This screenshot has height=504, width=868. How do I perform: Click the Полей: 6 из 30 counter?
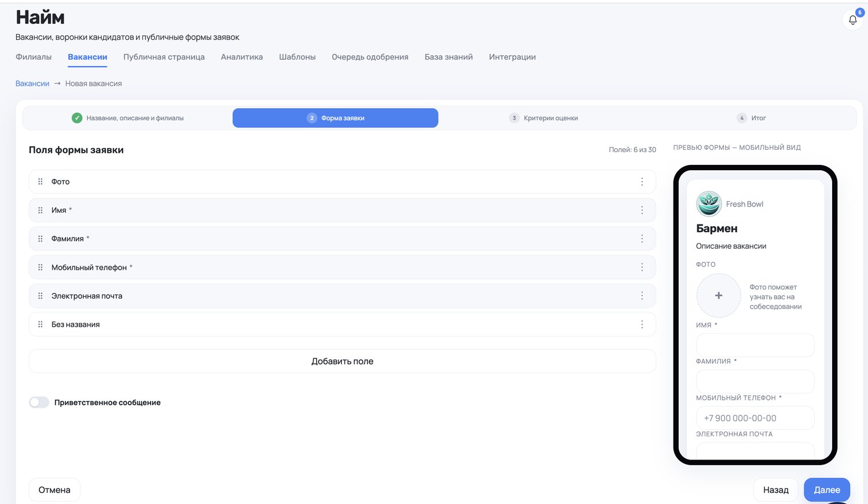(x=632, y=150)
